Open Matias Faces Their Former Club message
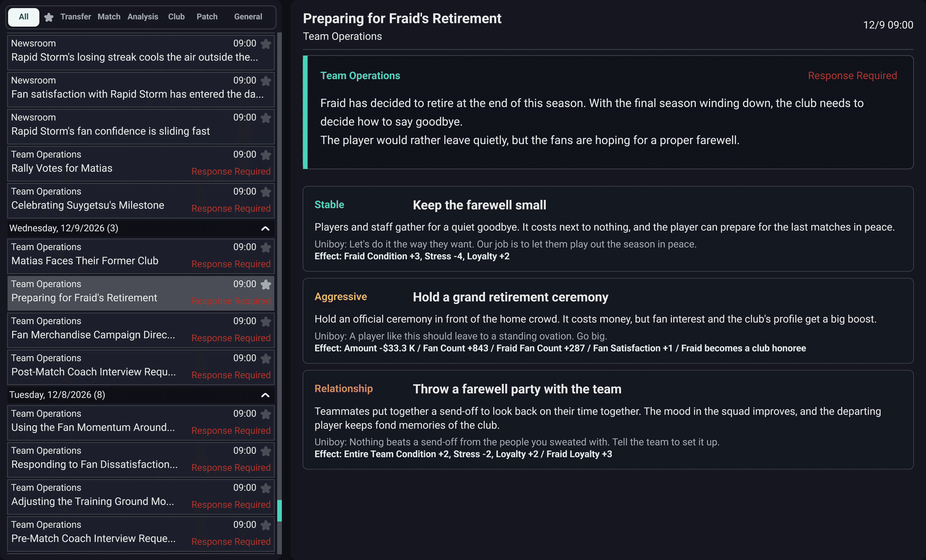926x560 pixels. (141, 255)
